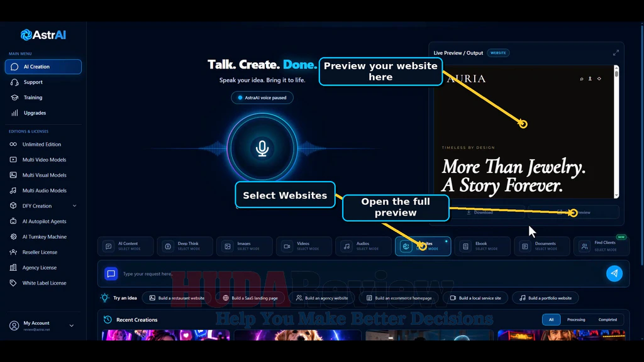Viewport: 644px width, 362px height.
Task: Click the Multi Audio Models music note icon
Action: point(13,190)
